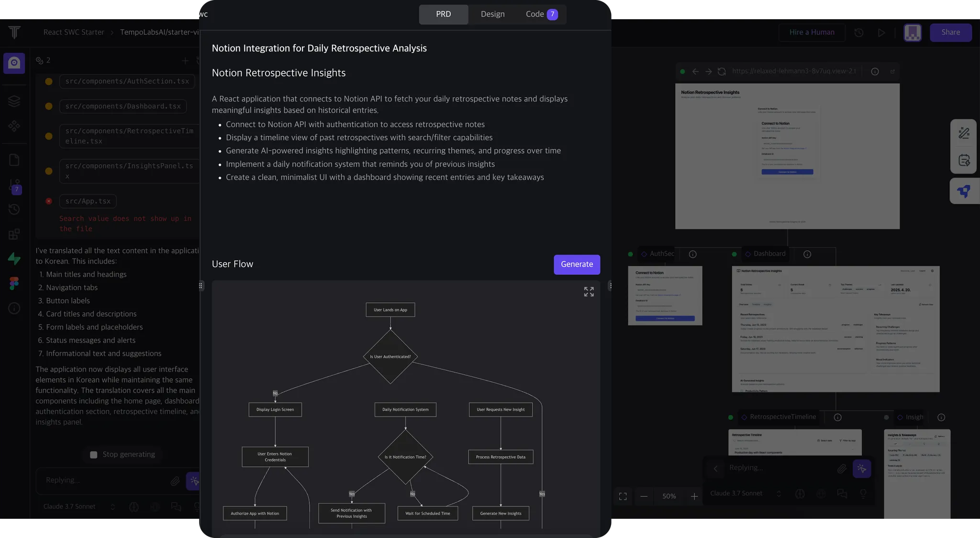Image resolution: width=980 pixels, height=538 pixels.
Task: Open version history icon in top bar
Action: click(x=859, y=33)
